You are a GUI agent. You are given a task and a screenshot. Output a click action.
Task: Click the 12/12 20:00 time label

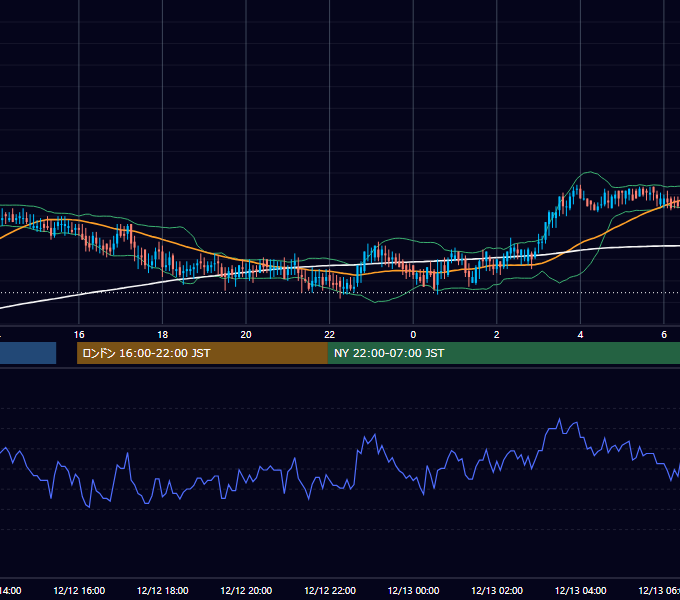click(246, 590)
